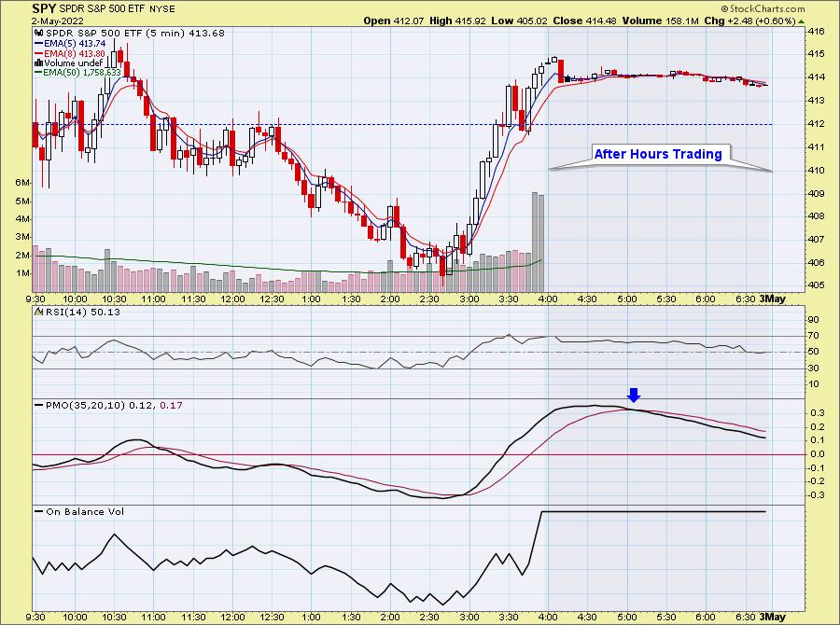The width and height of the screenshot is (840, 625).
Task: Click the 90 label on the RSI axis
Action: 813,320
